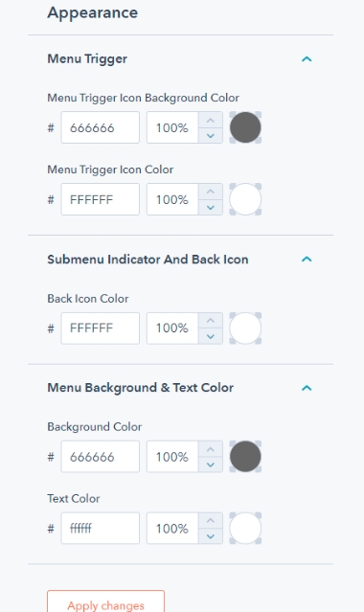364x612 pixels.
Task: Open the Back Icon Color swatch
Action: (x=245, y=329)
